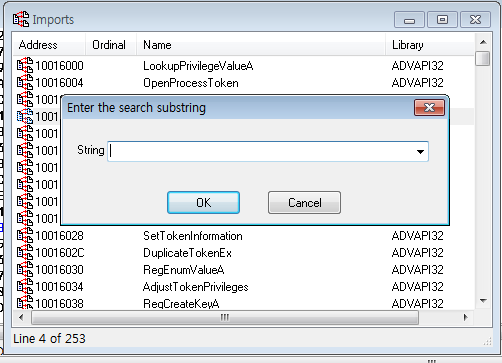Click the horizontal scrollbar thumb
Viewport: 502px width, 363px height.
pyautogui.click(x=225, y=317)
